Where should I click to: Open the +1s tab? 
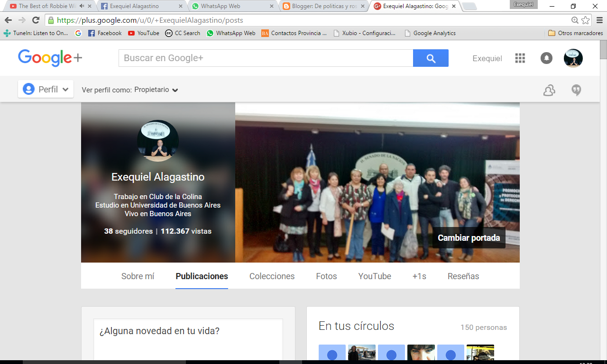419,276
